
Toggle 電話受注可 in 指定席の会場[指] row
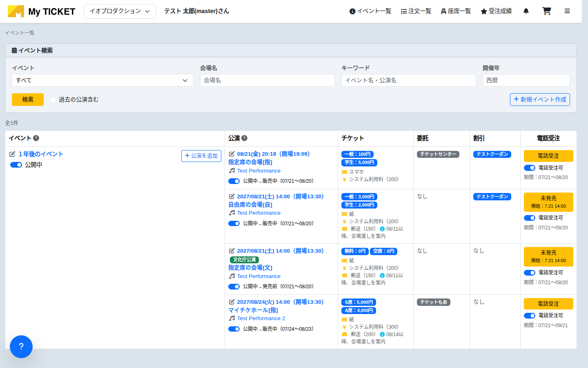coord(530,168)
